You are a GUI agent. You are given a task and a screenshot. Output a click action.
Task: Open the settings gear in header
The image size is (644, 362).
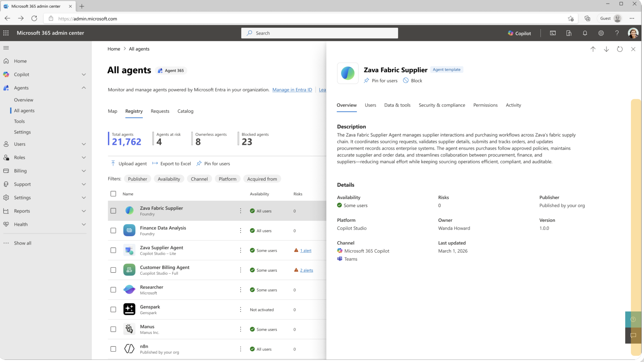click(x=601, y=33)
